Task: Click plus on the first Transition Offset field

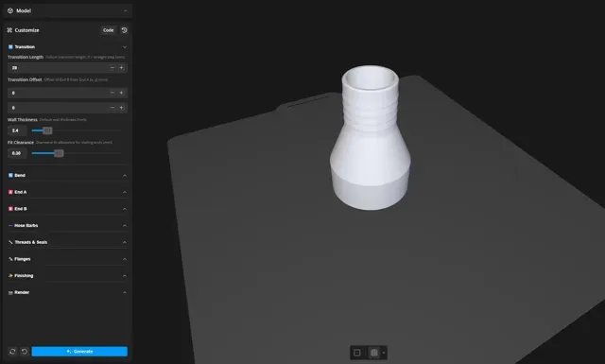Action: coord(121,93)
